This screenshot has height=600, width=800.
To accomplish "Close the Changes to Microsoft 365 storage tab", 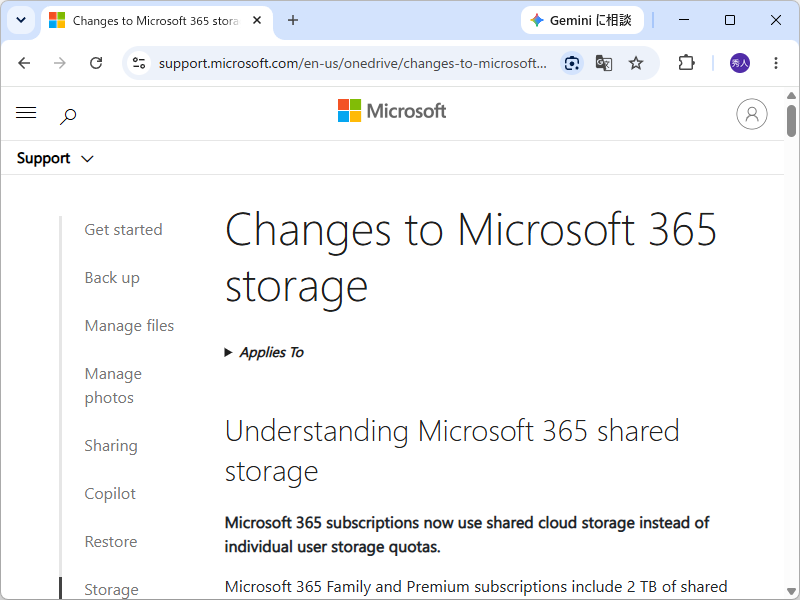I will 257,20.
